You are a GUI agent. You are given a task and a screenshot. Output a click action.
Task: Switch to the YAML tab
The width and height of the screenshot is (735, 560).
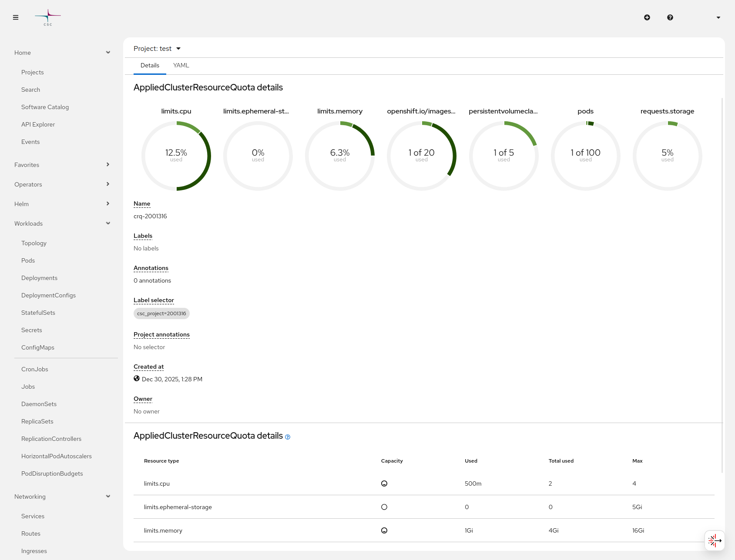(181, 65)
